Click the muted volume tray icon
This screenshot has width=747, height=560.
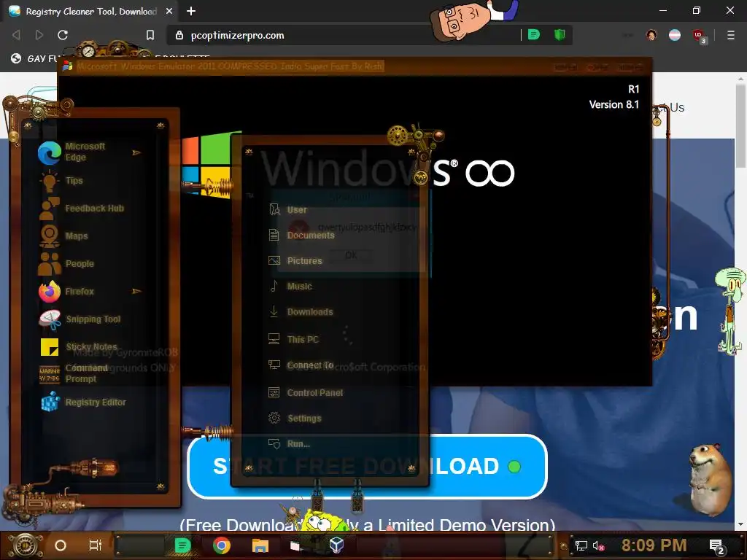[x=598, y=545]
